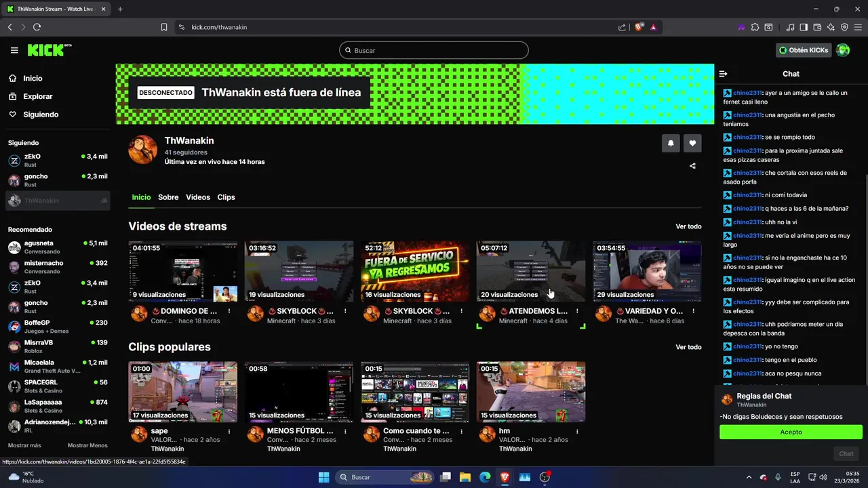Bookmark this page

[164, 27]
